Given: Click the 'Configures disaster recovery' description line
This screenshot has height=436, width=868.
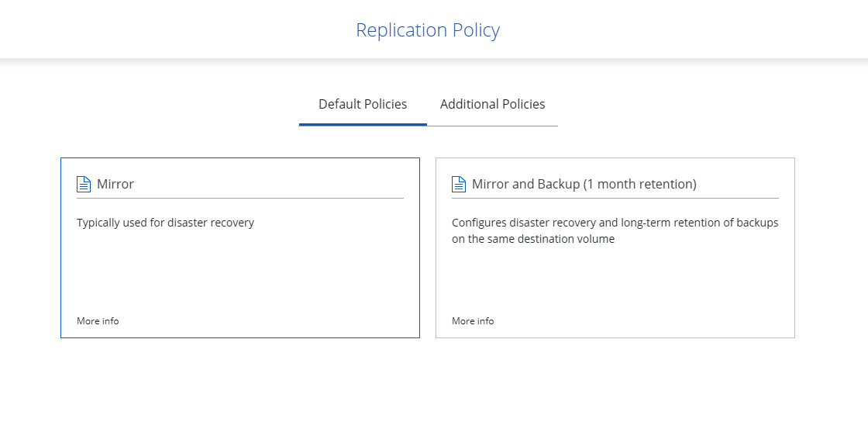Looking at the screenshot, I should tap(615, 223).
